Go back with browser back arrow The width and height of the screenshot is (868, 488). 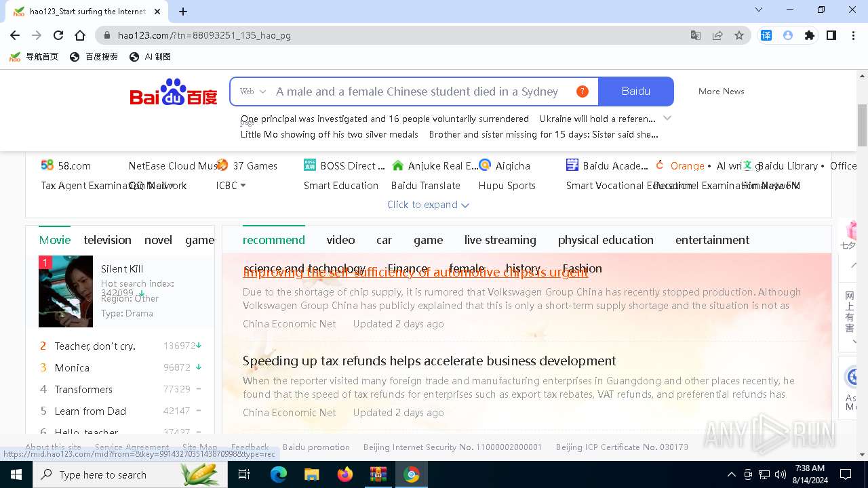(15, 35)
